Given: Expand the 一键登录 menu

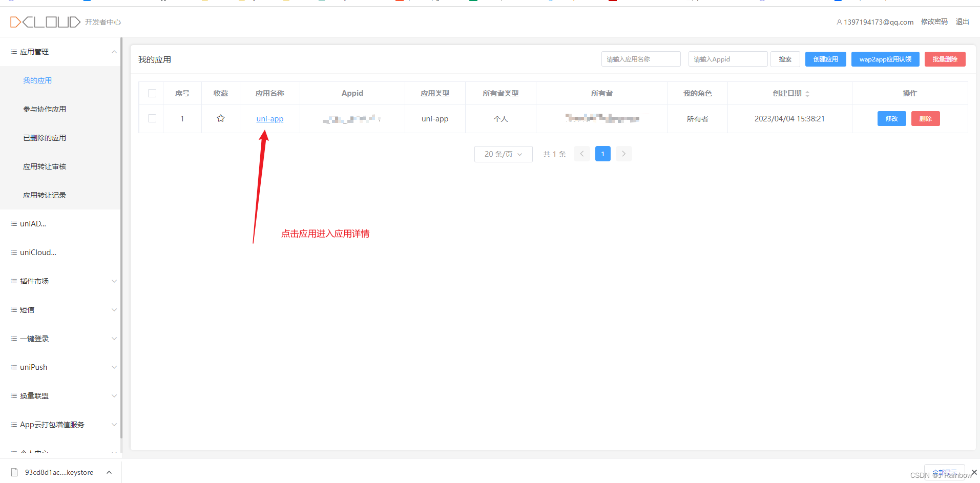Looking at the screenshot, I should (x=114, y=339).
